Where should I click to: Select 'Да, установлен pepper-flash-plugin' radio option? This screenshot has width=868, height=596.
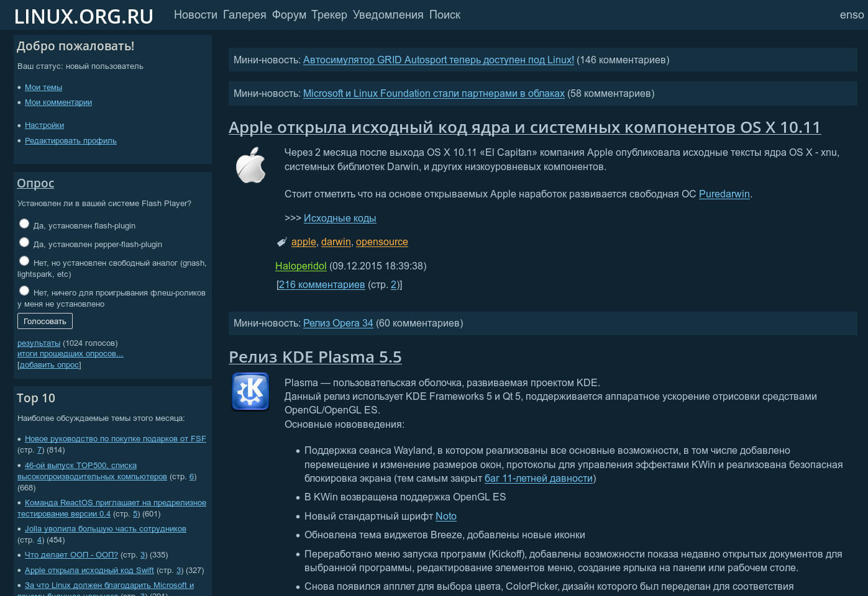(24, 242)
